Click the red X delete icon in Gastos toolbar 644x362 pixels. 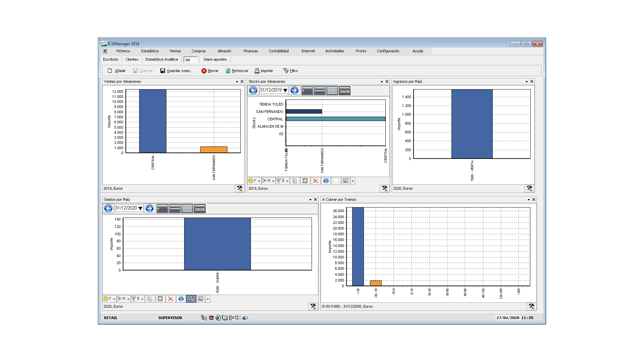(170, 299)
